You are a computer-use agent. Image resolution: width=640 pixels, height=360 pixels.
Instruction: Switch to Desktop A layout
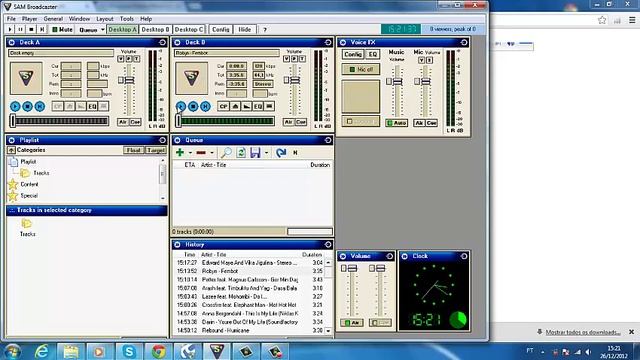pos(122,29)
